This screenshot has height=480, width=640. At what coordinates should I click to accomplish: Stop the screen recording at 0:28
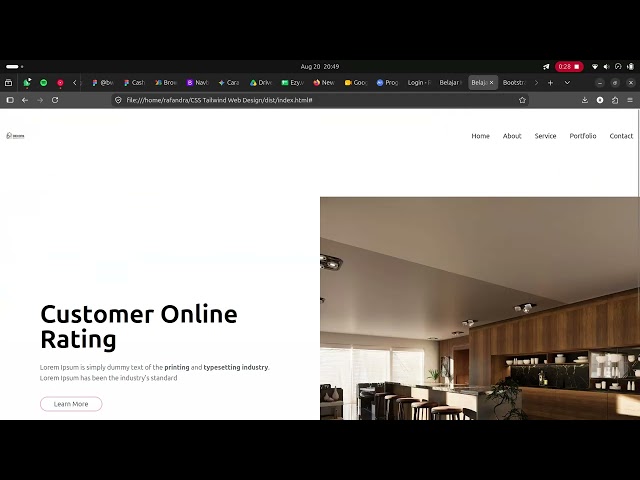pos(569,67)
